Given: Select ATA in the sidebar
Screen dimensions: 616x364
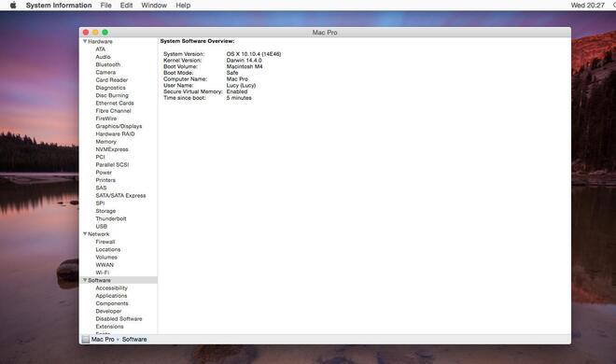Looking at the screenshot, I should 100,49.
